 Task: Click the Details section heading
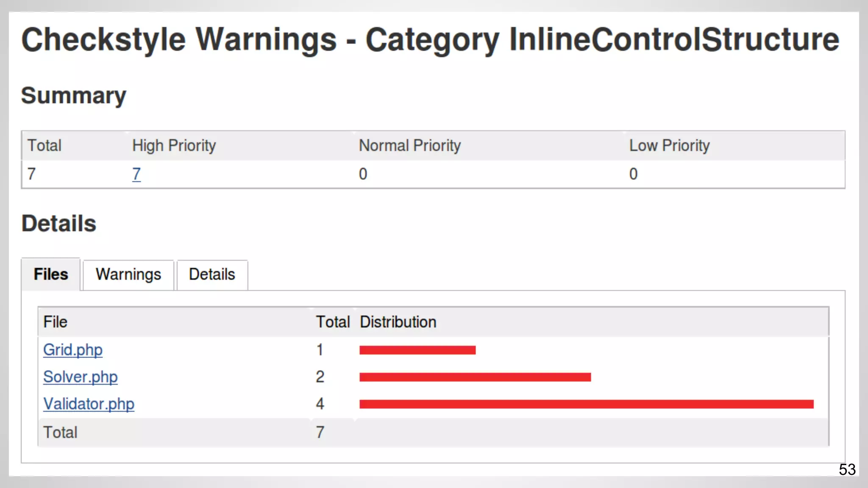pos(59,224)
